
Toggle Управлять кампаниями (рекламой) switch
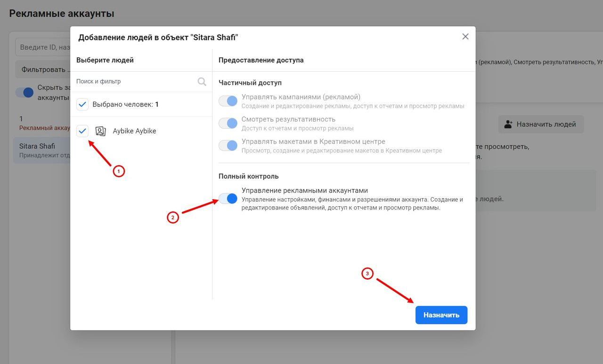pos(228,101)
